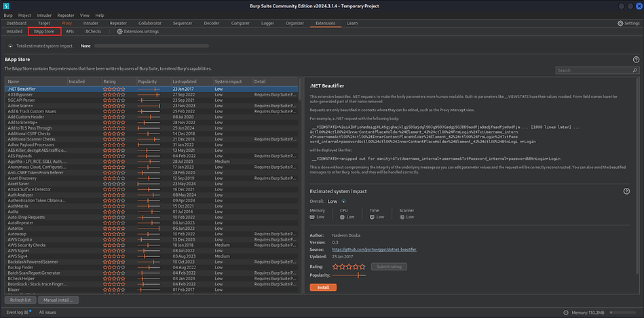Open the Learn tab
Screen dimensions: 644x318
click(352, 23)
